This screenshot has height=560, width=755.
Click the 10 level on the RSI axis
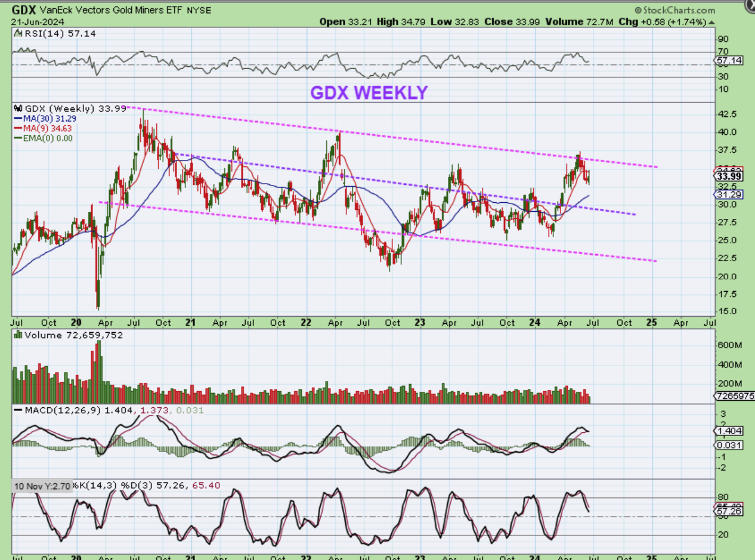click(724, 89)
